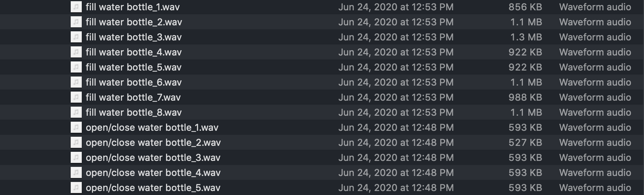The width and height of the screenshot is (644, 195).
Task: Click the file icon beside fill water bottle_3.wav
Action: click(x=76, y=37)
